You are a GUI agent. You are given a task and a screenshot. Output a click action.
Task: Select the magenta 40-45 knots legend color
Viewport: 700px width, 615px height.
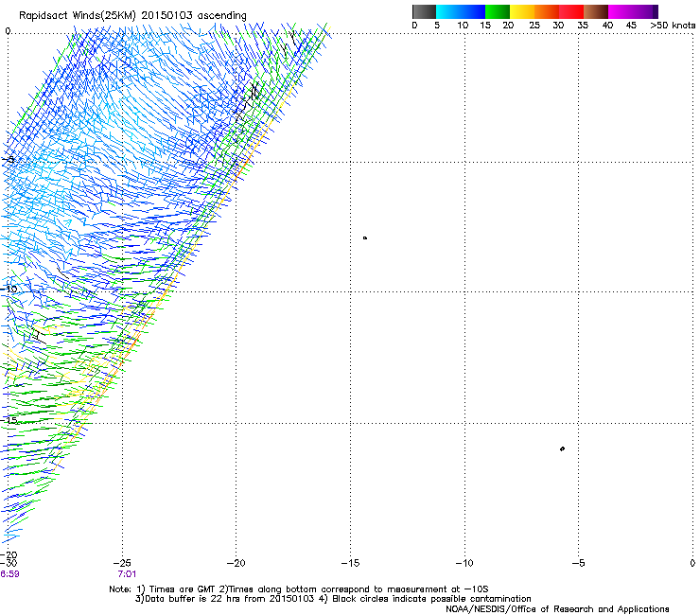tap(621, 11)
